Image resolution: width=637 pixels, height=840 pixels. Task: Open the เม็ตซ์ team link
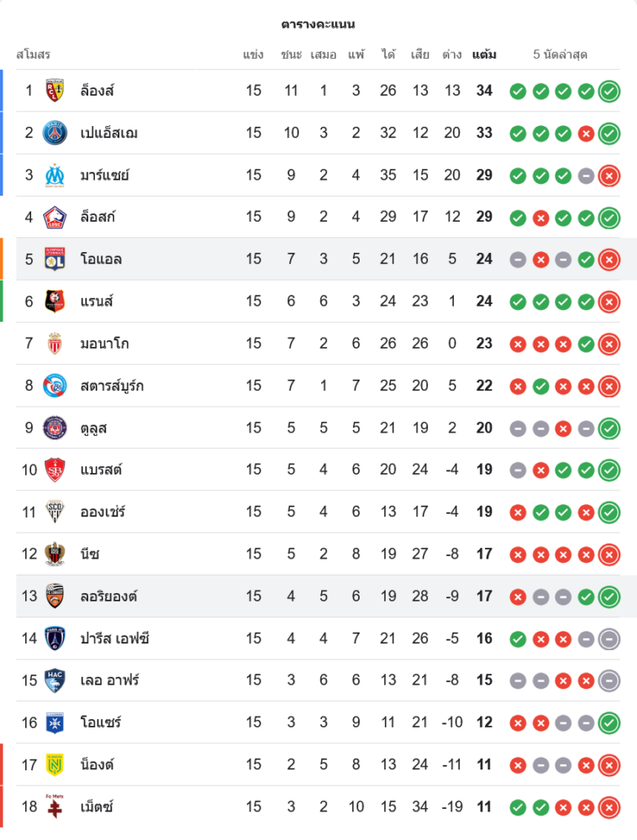pos(97,806)
